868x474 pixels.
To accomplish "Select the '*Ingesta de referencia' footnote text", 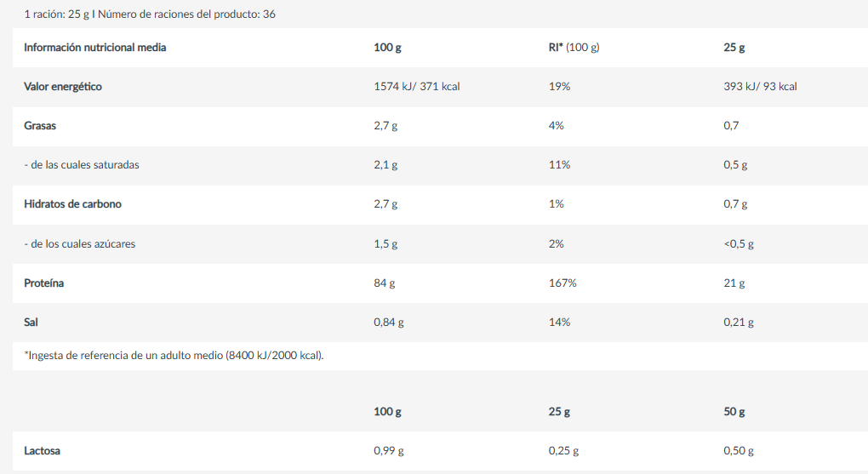I will point(174,356).
